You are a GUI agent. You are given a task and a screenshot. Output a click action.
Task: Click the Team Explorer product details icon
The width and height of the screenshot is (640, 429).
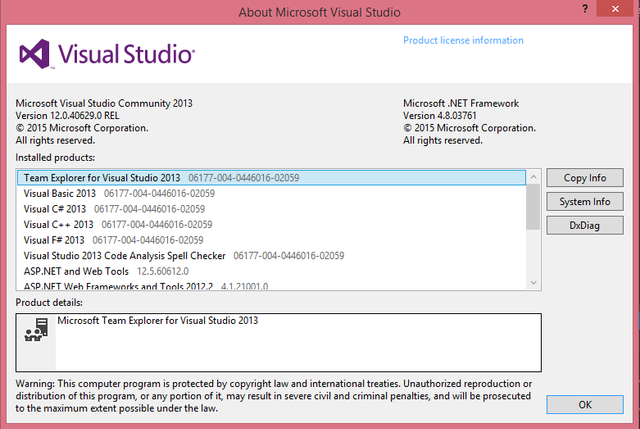click(36, 330)
